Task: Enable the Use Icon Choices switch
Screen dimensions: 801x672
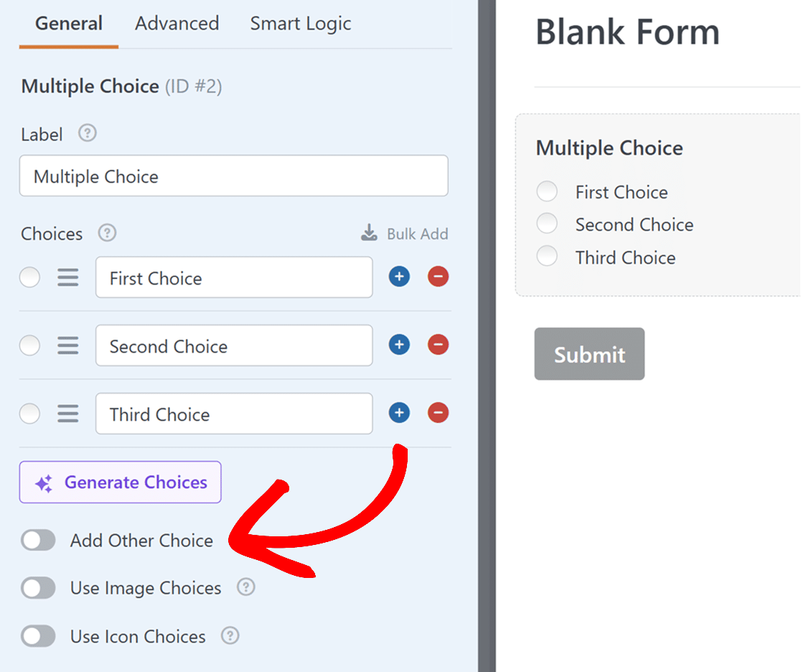Action: (x=38, y=636)
